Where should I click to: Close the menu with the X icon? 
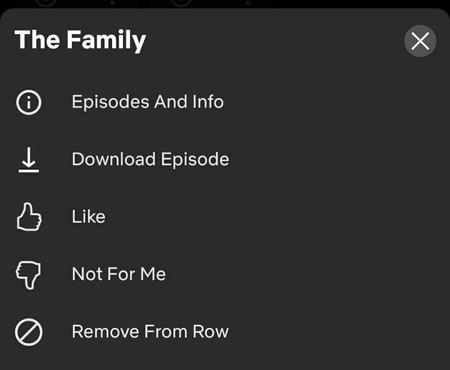[x=420, y=41]
